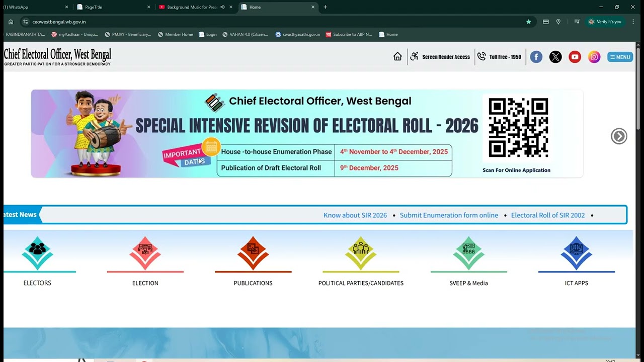Click the browser home button

[x=11, y=22]
